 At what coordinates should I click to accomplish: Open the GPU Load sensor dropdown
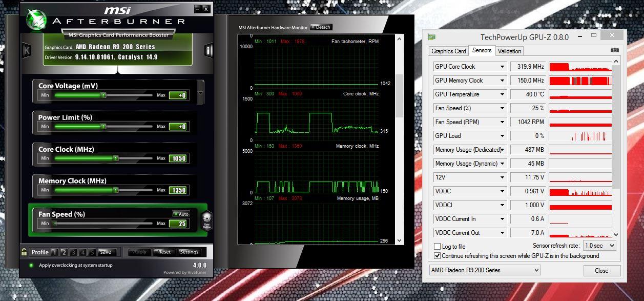[x=502, y=136]
